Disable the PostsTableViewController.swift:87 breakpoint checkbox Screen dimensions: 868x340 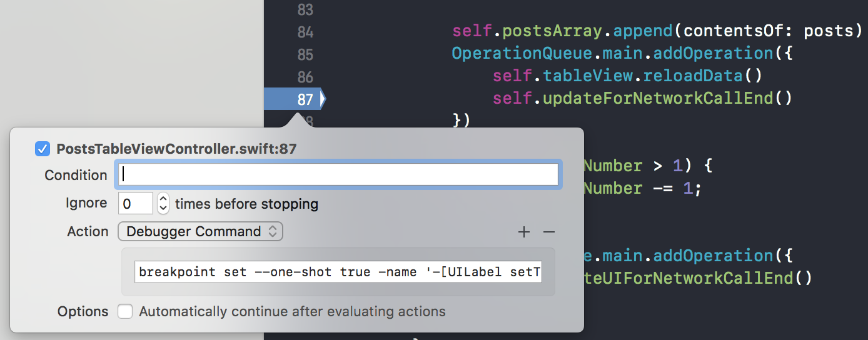pos(43,149)
